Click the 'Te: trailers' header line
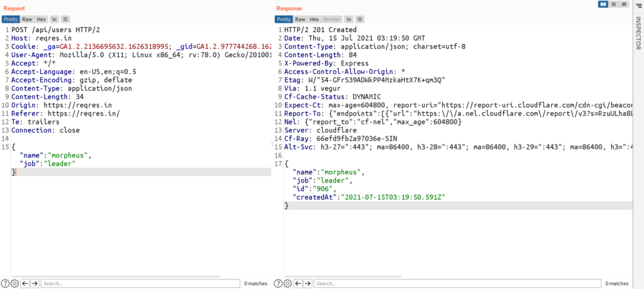Viewport: 644px width, 289px height. pos(35,122)
